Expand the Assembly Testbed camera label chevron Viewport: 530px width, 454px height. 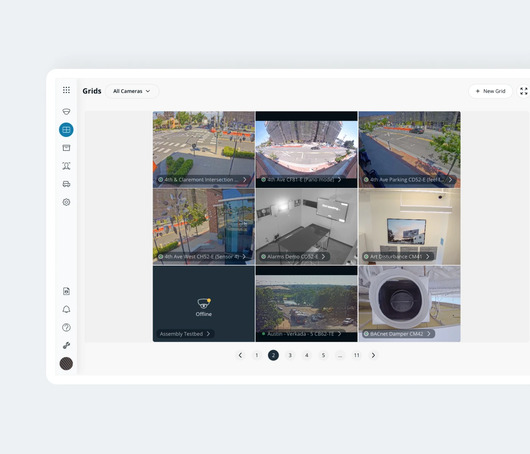coord(208,334)
